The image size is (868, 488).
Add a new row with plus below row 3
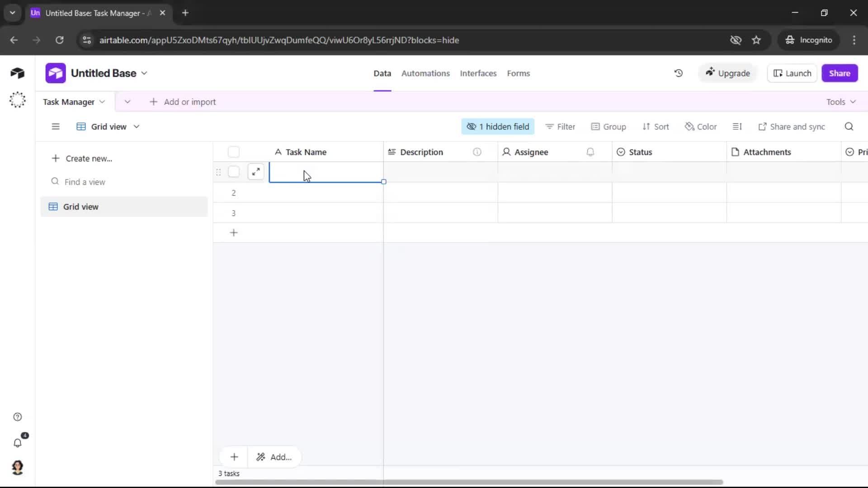coord(234,233)
